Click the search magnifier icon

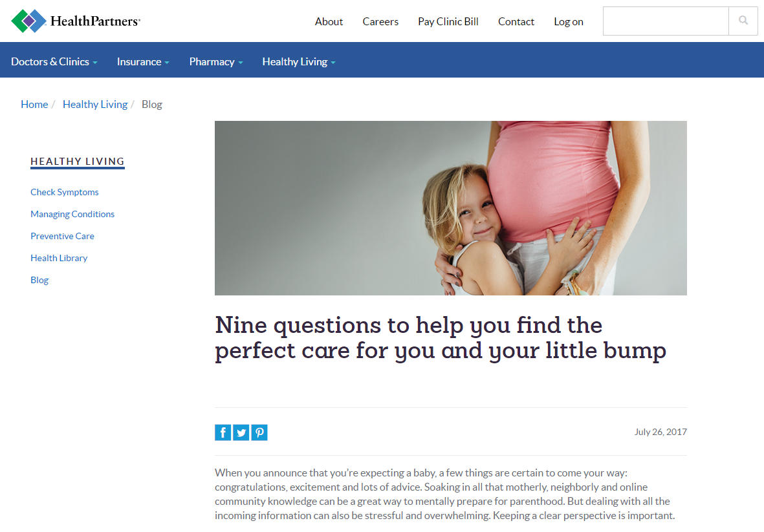click(743, 21)
